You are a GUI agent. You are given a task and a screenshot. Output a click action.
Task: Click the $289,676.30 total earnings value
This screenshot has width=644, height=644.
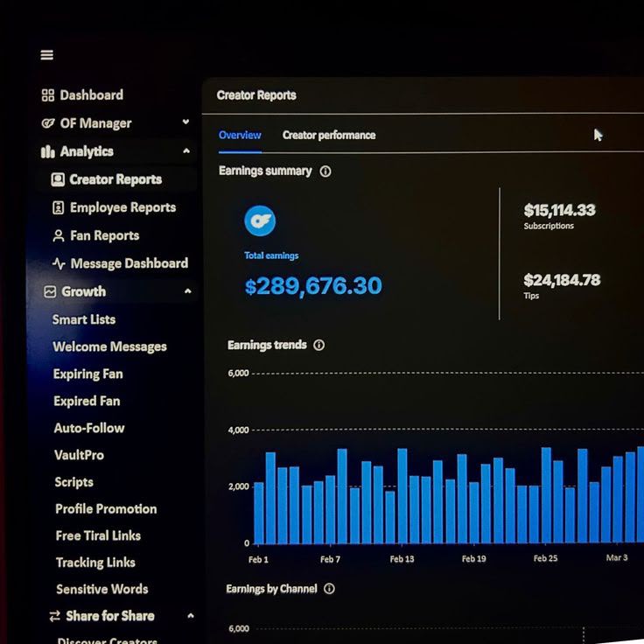(x=313, y=286)
